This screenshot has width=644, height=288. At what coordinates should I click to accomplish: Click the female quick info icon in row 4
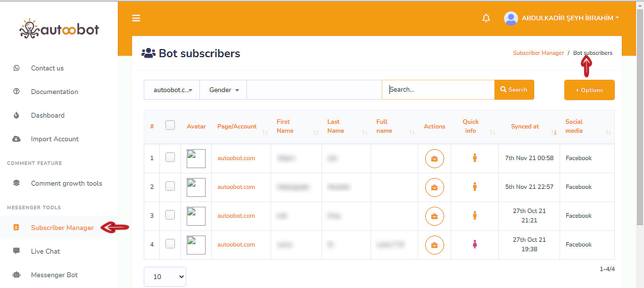(x=475, y=245)
